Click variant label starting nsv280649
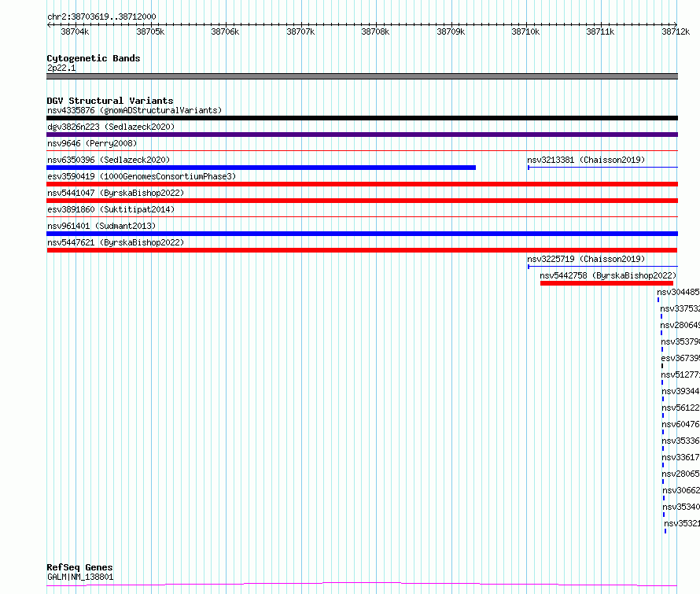The height and width of the screenshot is (594, 700). [x=680, y=325]
